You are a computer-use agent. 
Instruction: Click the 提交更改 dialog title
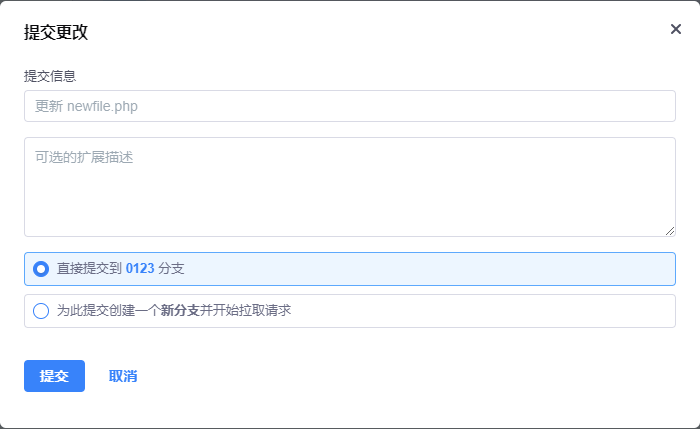56,32
